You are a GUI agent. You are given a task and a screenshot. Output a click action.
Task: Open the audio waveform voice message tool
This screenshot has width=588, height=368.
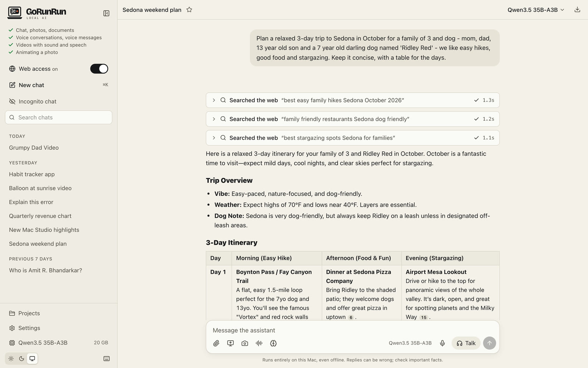[259, 343]
